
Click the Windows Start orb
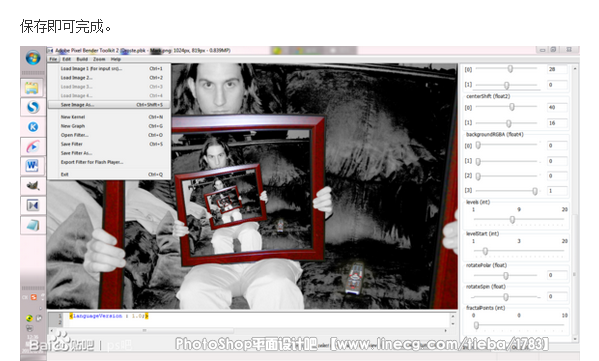(33, 58)
